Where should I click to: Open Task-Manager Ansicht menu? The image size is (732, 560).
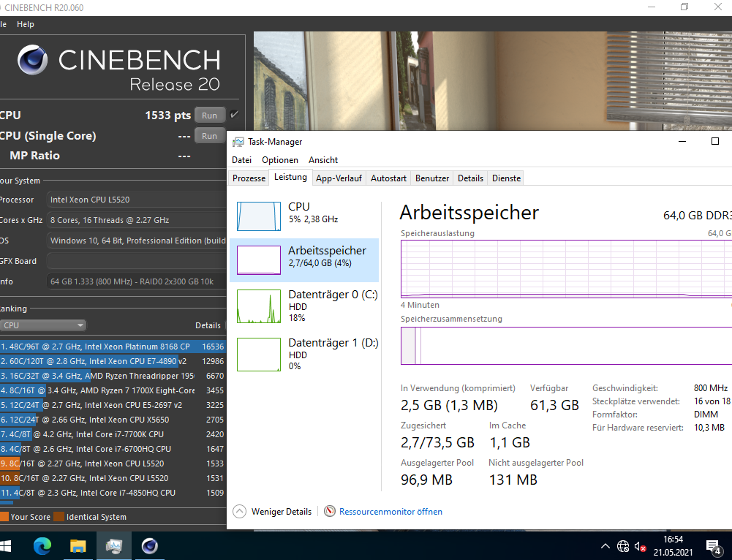click(323, 160)
